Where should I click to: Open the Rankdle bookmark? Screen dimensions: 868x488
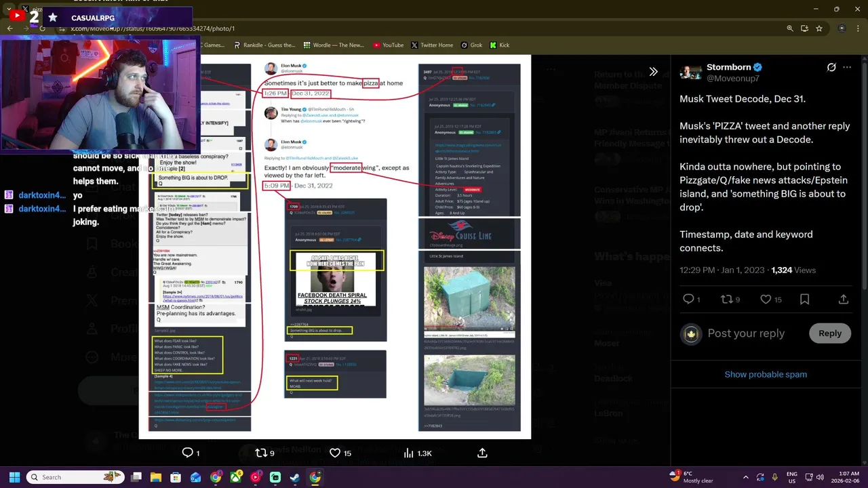point(264,45)
